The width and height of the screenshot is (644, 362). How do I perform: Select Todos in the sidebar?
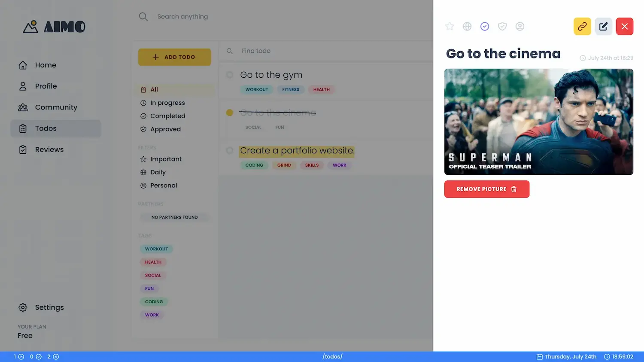tap(56, 128)
